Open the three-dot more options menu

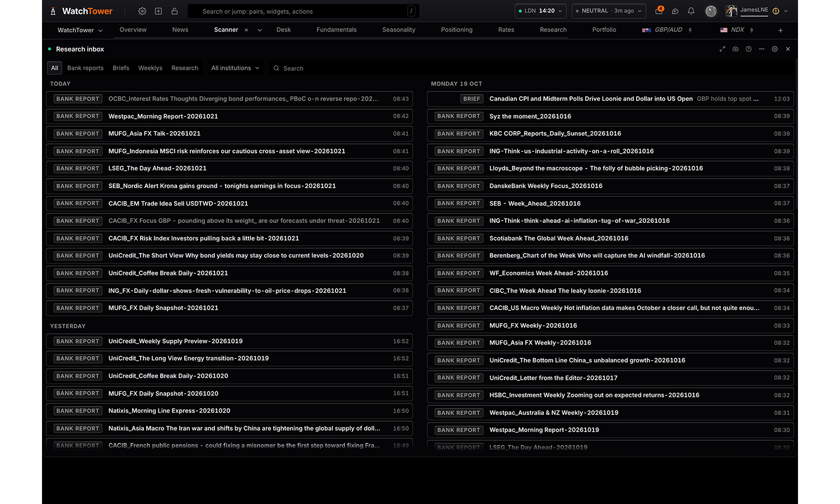click(x=762, y=49)
